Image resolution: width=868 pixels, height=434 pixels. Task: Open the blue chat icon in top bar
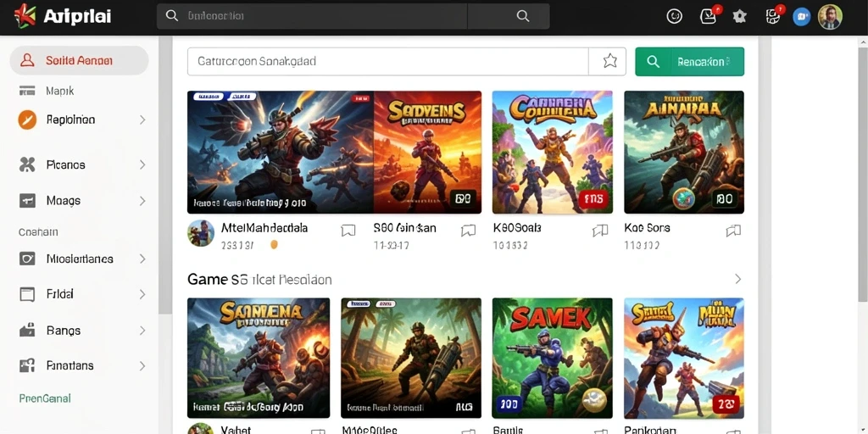coord(801,17)
